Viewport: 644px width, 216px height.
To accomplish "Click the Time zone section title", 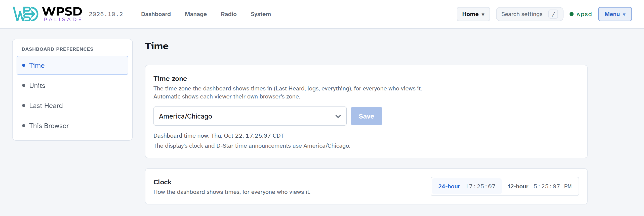I will [170, 79].
